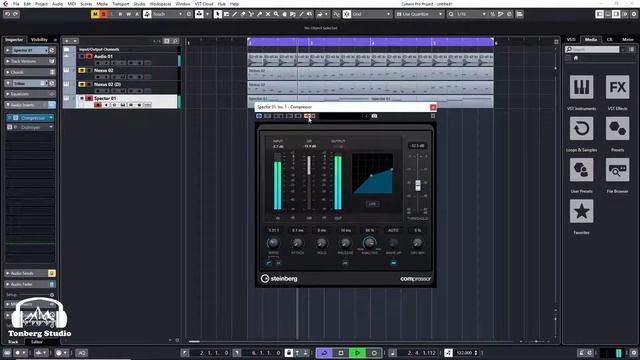Switch to Inspector tab

14,40
